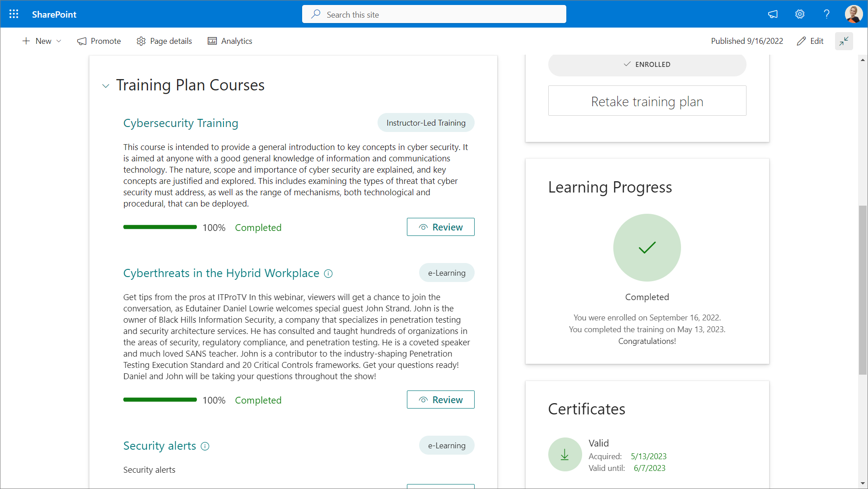
Task: Toggle the ENROLLED status button
Action: (x=647, y=65)
